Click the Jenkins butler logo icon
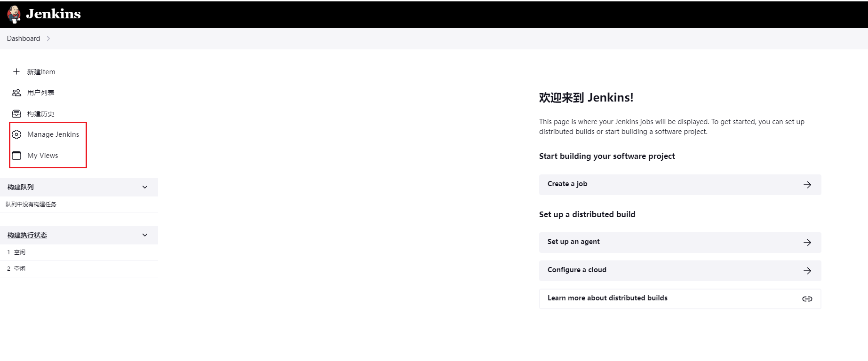The width and height of the screenshot is (868, 361). coord(14,15)
